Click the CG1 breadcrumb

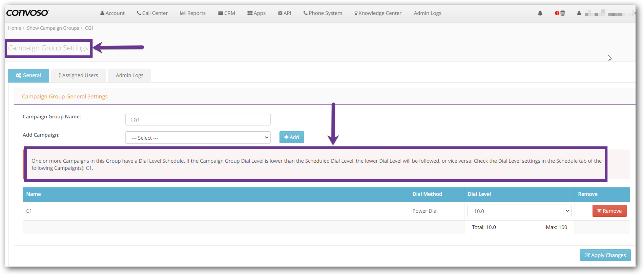89,28
